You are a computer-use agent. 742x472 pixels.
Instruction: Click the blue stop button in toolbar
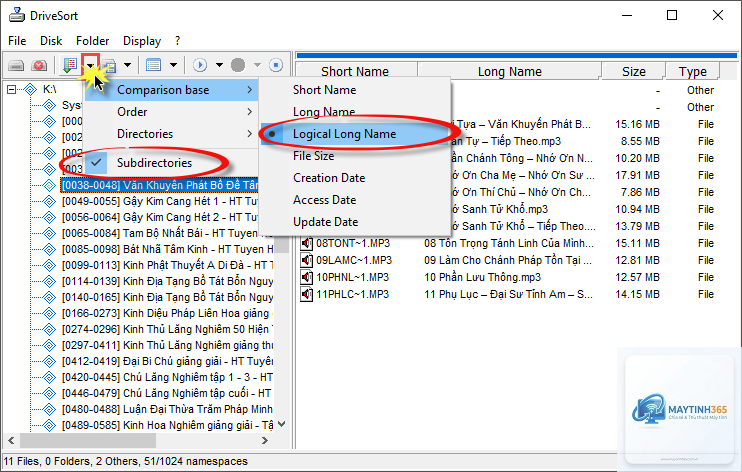click(276, 65)
